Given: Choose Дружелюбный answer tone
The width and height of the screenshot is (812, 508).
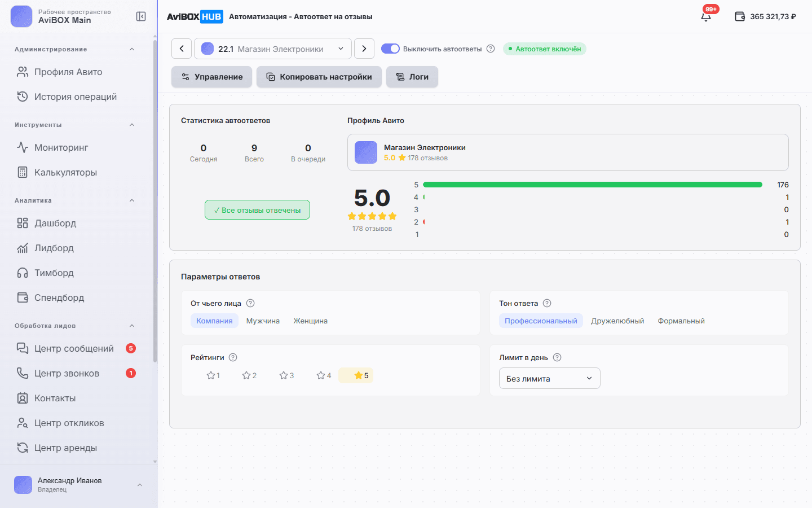Looking at the screenshot, I should [x=617, y=321].
